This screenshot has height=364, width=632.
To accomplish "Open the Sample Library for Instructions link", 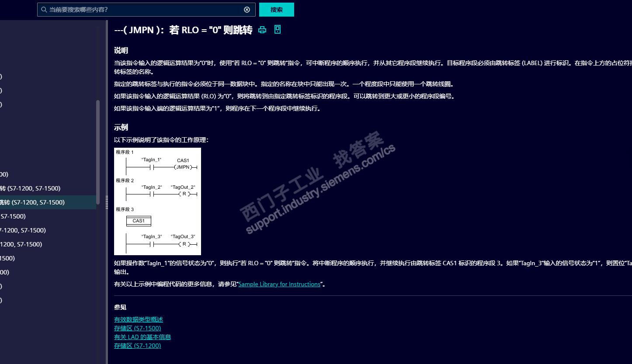I will point(279,284).
